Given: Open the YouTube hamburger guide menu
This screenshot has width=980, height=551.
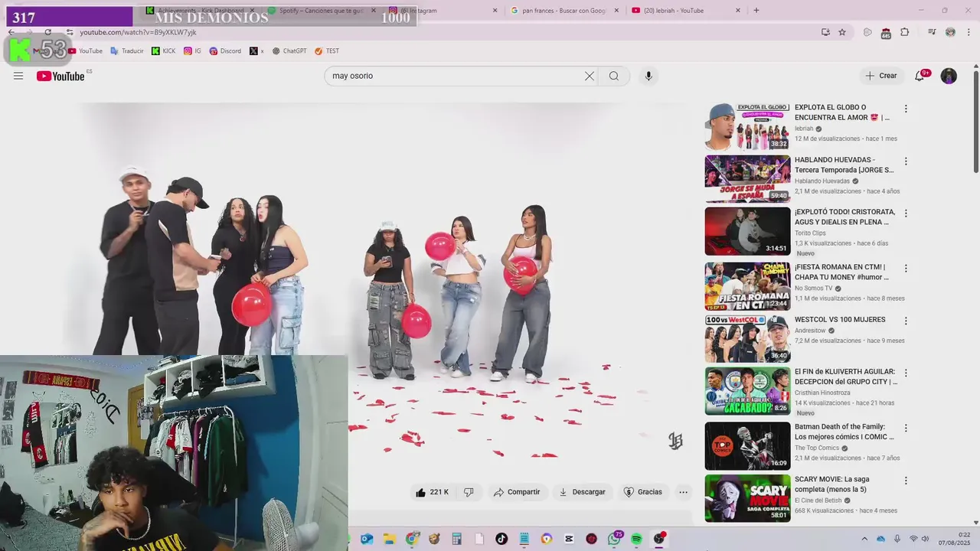Looking at the screenshot, I should point(18,76).
